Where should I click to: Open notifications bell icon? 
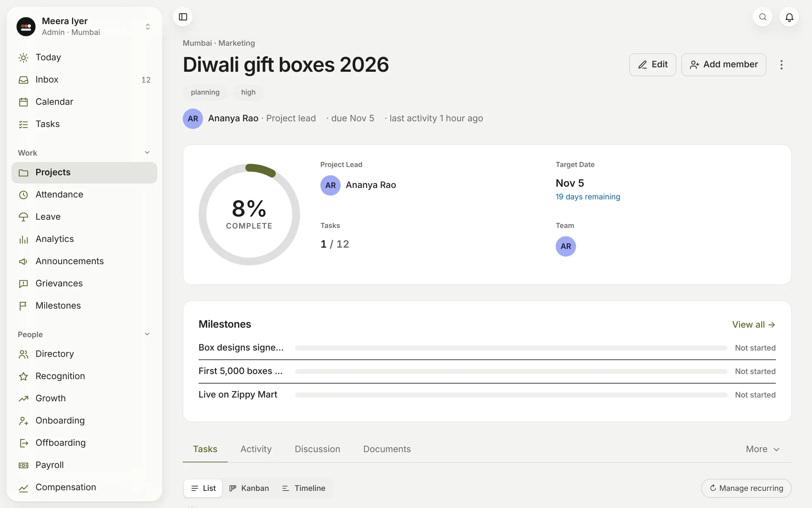pyautogui.click(x=789, y=17)
